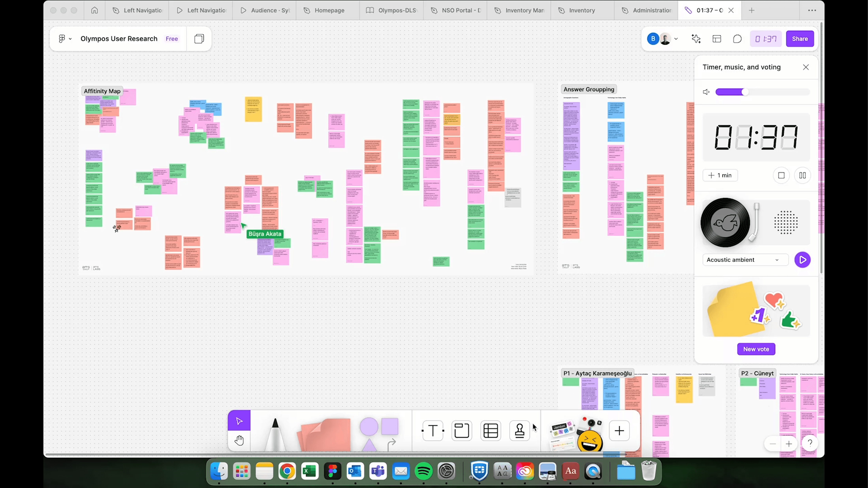The width and height of the screenshot is (868, 488).
Task: Select the Table tool
Action: click(x=490, y=430)
